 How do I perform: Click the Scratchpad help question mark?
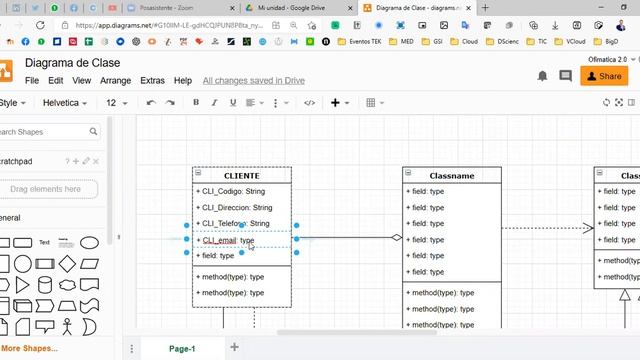(67, 161)
